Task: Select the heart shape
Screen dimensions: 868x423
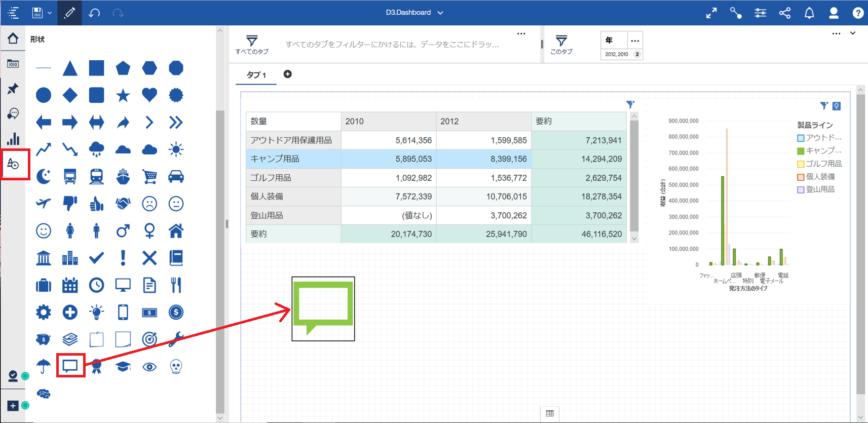Action: point(149,95)
